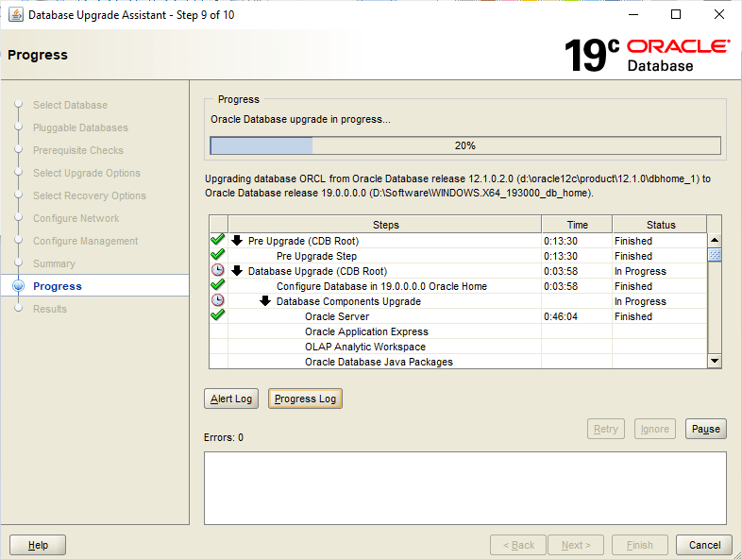
Task: Click clock icon beside Database Components Upgrade
Action: 218,300
